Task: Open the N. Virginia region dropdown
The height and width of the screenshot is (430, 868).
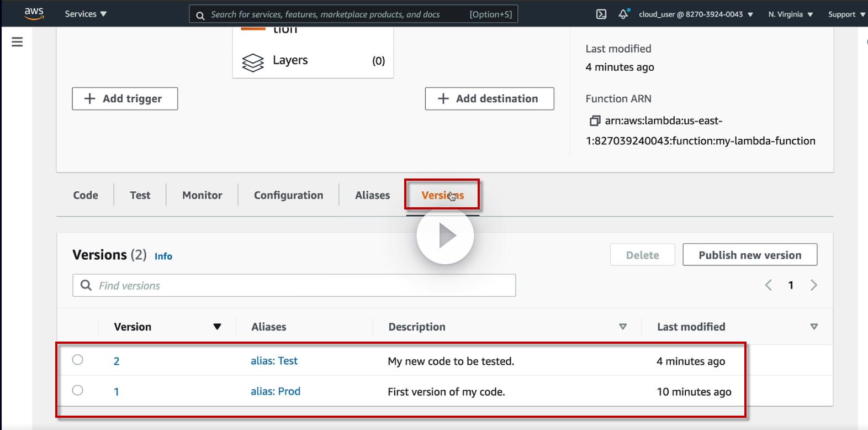Action: click(x=790, y=14)
